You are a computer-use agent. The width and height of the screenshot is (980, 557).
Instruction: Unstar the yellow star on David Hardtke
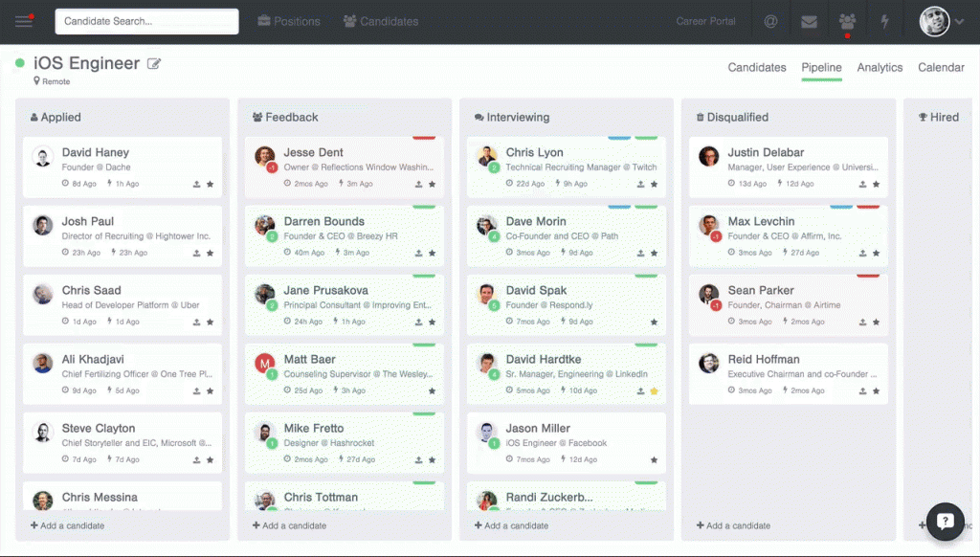click(654, 390)
